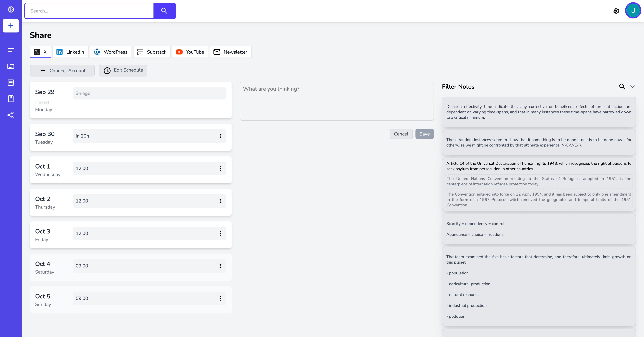Screen dimensions: 644x337
Task: Click the brain logo icon in sidebar
Action: pos(11,9)
